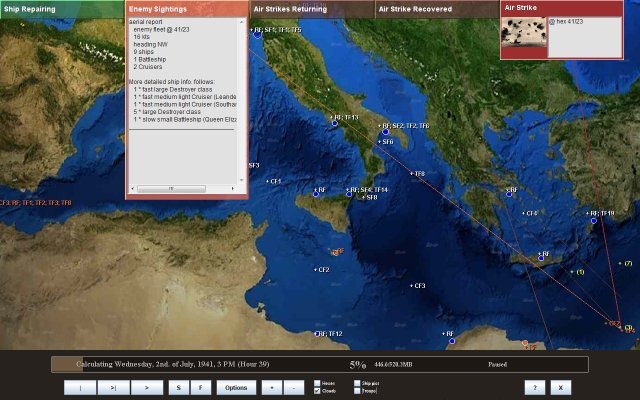640x400 pixels.
Task: Click the 'F' speed button
Action: coord(199,387)
